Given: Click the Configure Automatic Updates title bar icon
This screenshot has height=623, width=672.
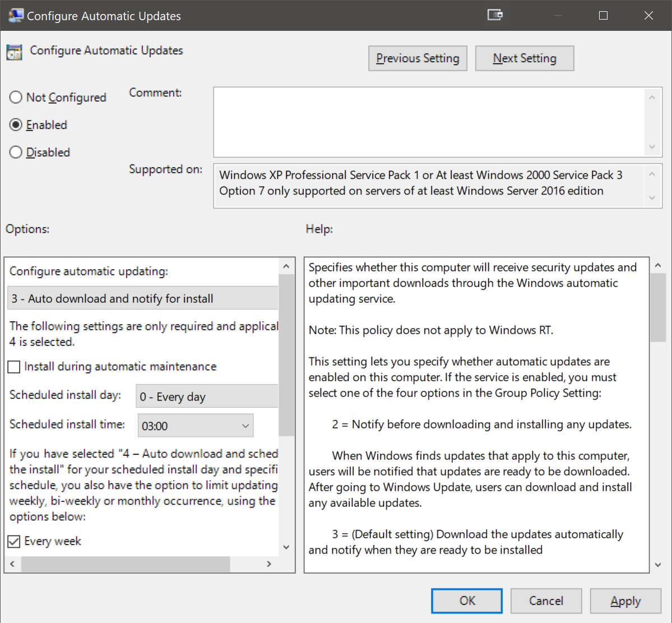Looking at the screenshot, I should (x=15, y=15).
